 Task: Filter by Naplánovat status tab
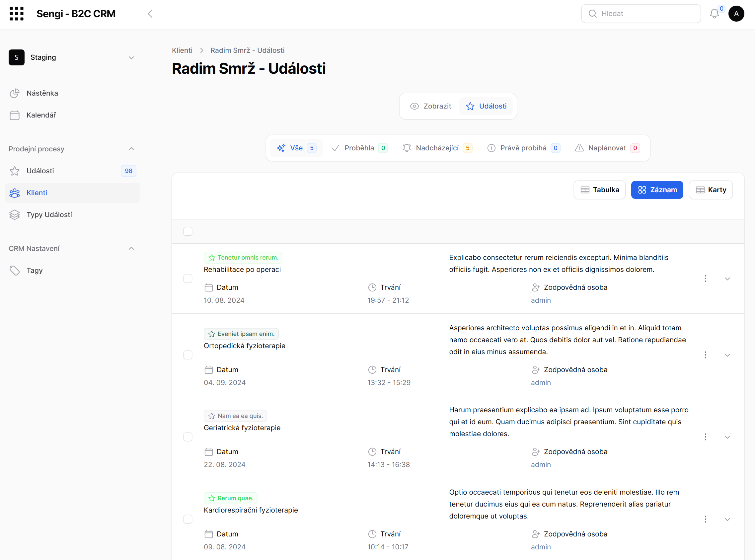click(607, 148)
